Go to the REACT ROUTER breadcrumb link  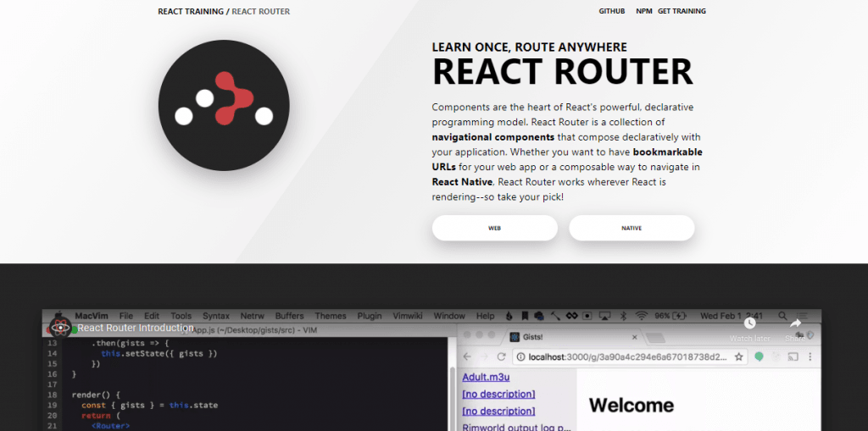(261, 12)
